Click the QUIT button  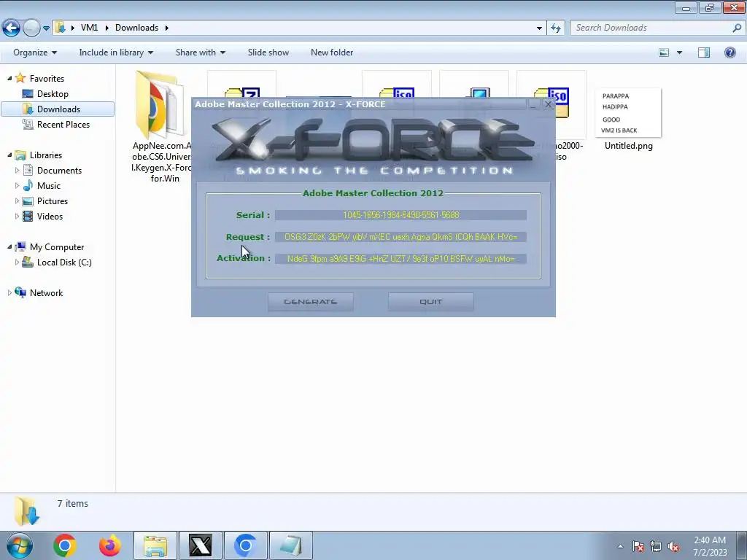(431, 302)
